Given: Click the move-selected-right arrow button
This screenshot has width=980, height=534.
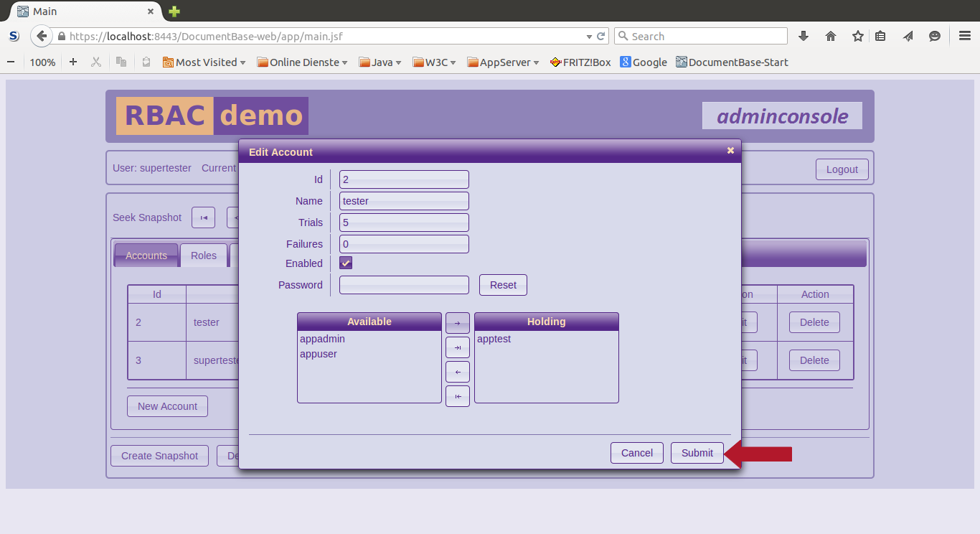Looking at the screenshot, I should pyautogui.click(x=457, y=323).
